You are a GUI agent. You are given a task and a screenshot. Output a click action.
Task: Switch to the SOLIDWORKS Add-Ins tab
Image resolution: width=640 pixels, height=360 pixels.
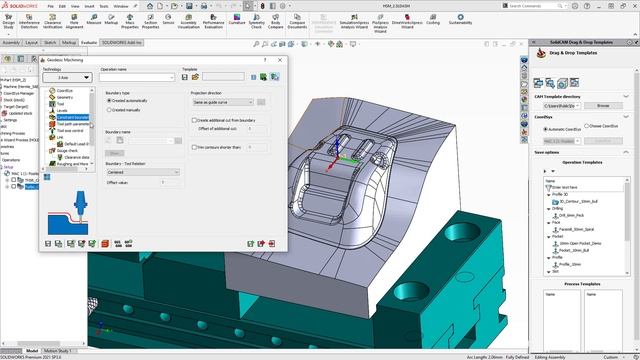(x=122, y=42)
